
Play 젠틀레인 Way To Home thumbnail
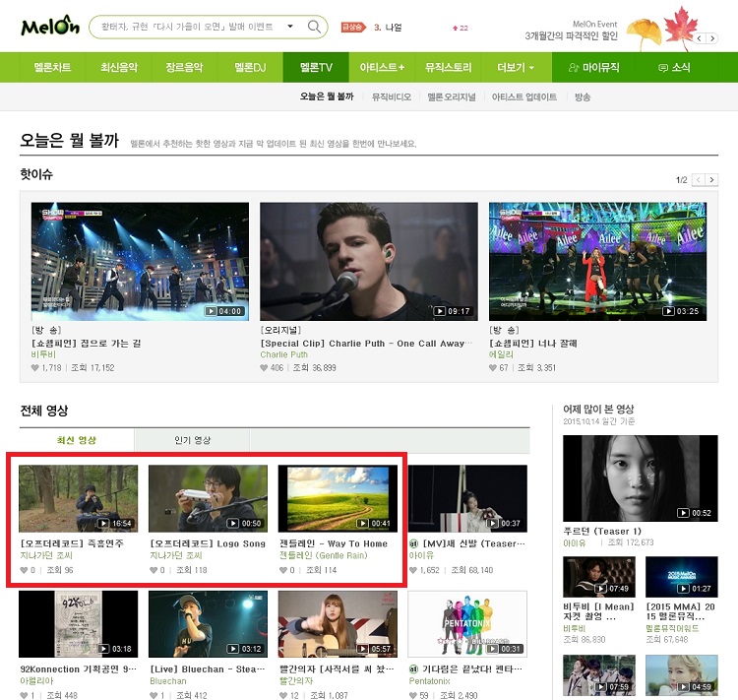pos(338,498)
